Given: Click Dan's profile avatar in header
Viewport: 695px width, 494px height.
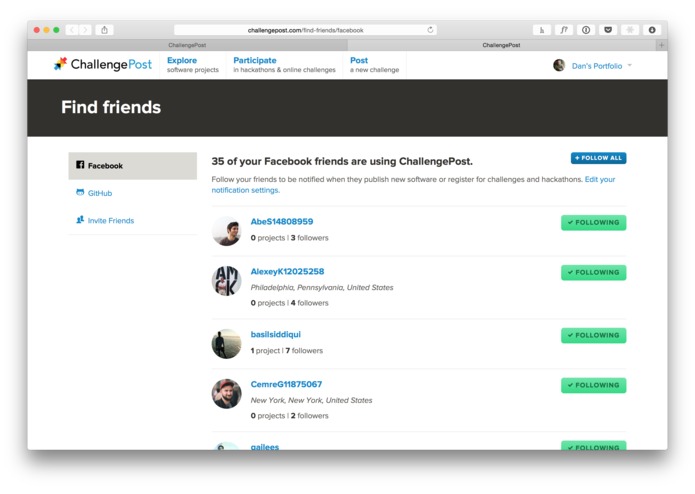Looking at the screenshot, I should (x=559, y=66).
